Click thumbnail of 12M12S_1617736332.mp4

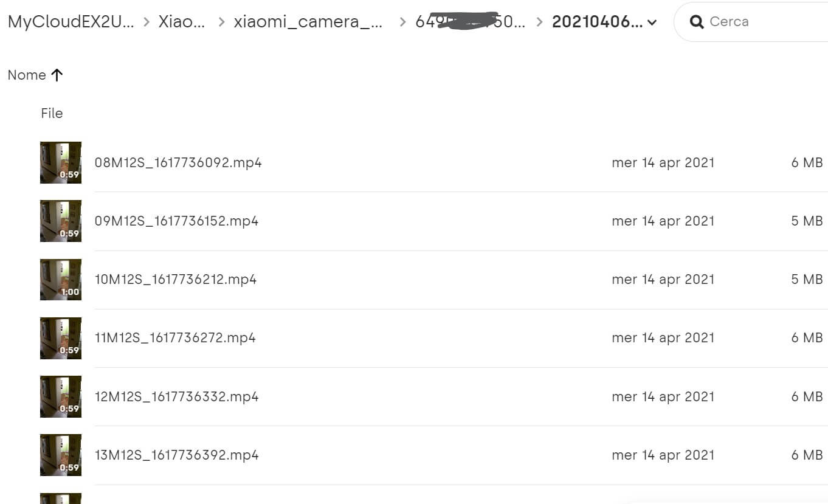(61, 396)
